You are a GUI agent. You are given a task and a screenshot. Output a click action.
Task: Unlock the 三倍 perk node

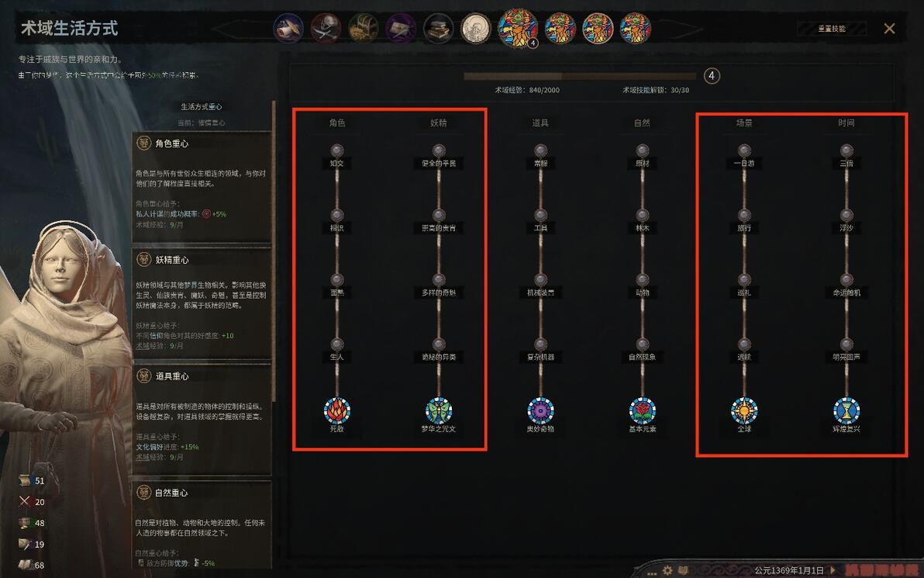[846, 151]
